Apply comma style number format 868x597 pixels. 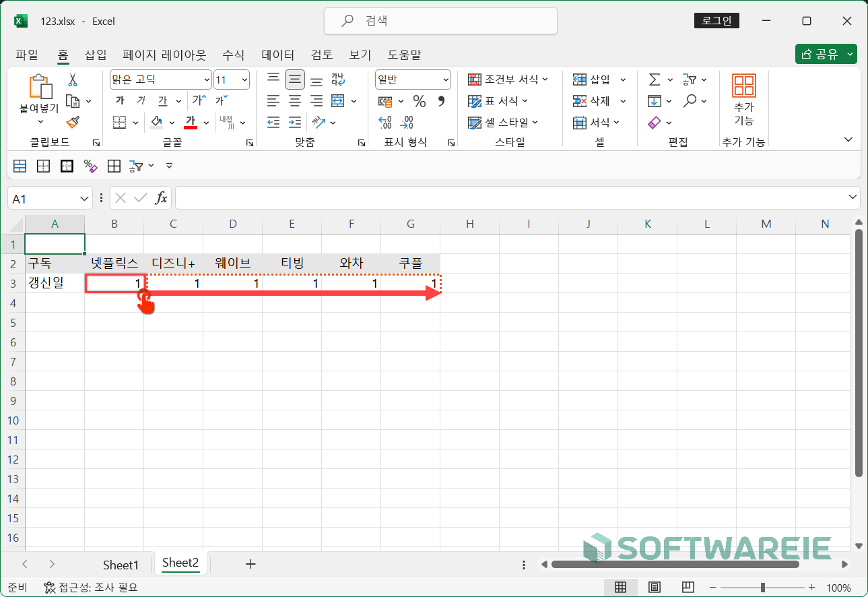tap(442, 101)
